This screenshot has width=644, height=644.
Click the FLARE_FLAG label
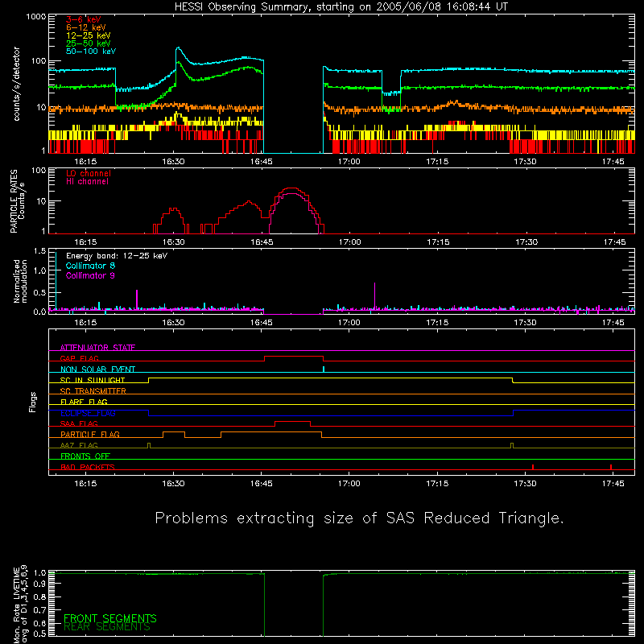click(x=84, y=402)
